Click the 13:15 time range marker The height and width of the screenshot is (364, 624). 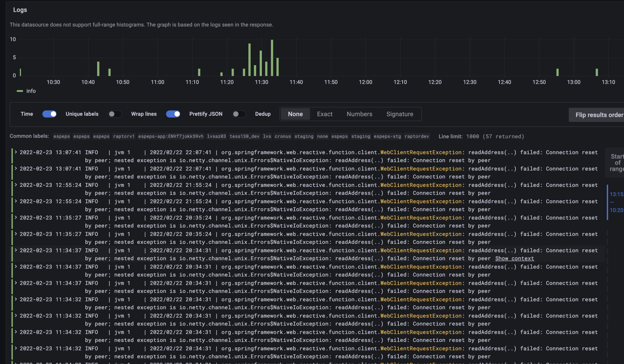[616, 194]
